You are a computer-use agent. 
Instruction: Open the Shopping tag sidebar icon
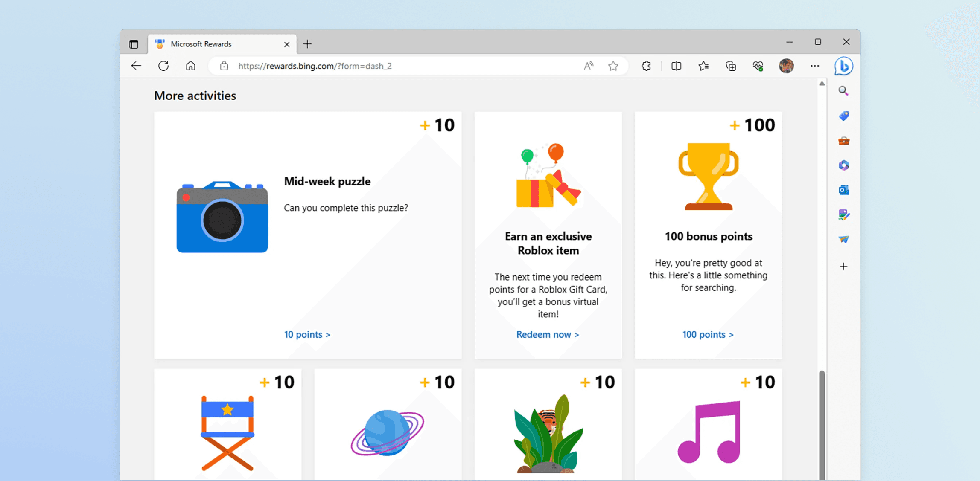point(843,116)
